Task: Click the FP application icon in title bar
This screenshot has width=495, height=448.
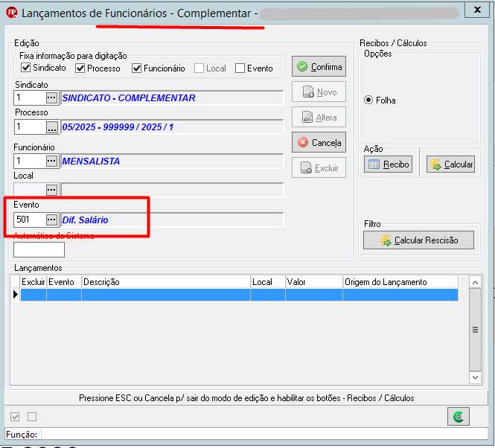Action: pyautogui.click(x=12, y=13)
